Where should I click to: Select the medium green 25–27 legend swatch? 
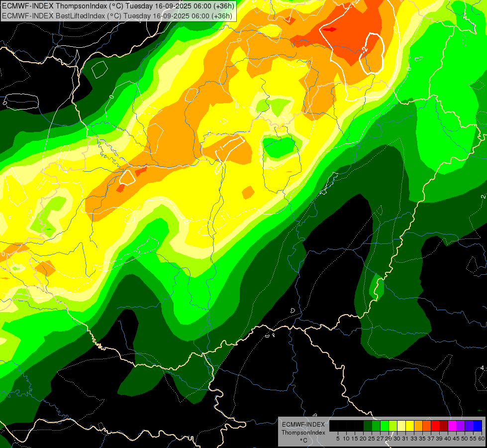tap(376, 426)
